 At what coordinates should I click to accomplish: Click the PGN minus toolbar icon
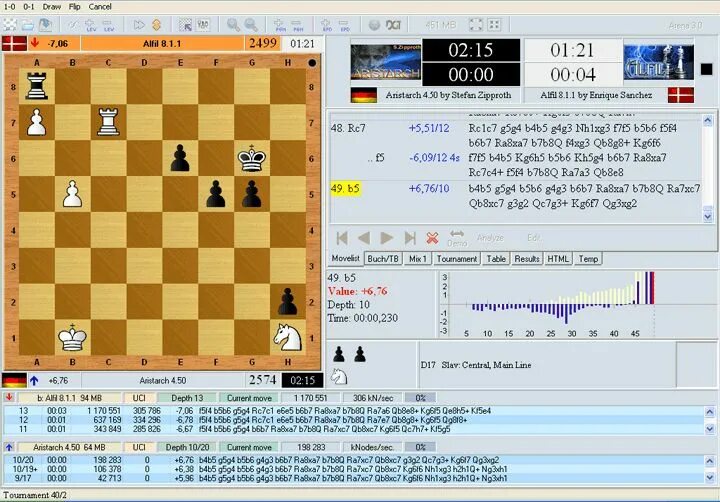point(298,25)
